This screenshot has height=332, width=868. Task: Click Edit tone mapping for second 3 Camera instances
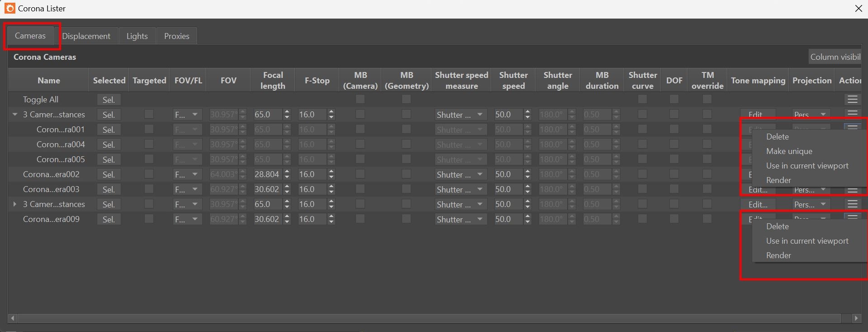758,204
